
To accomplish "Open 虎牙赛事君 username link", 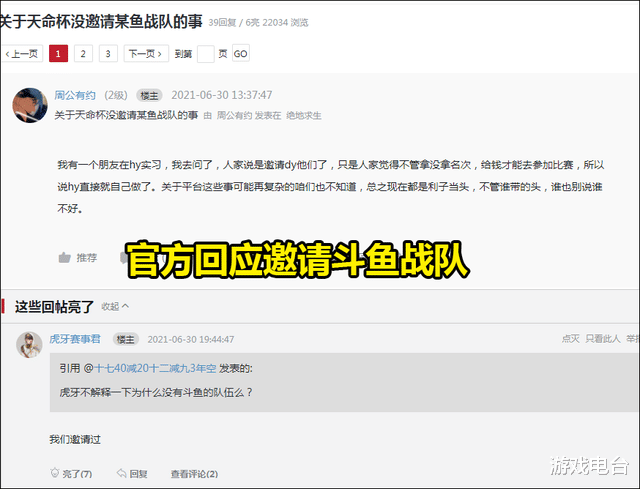I will click(75, 339).
